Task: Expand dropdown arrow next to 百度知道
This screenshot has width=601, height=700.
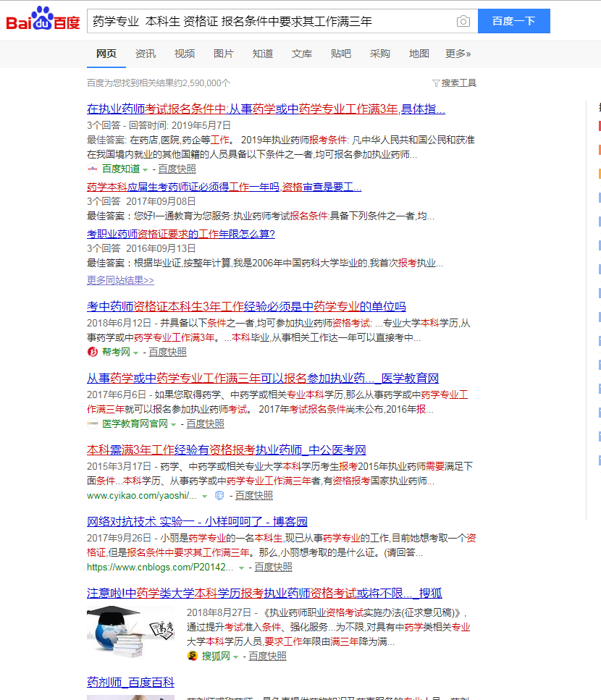Action: click(x=145, y=169)
